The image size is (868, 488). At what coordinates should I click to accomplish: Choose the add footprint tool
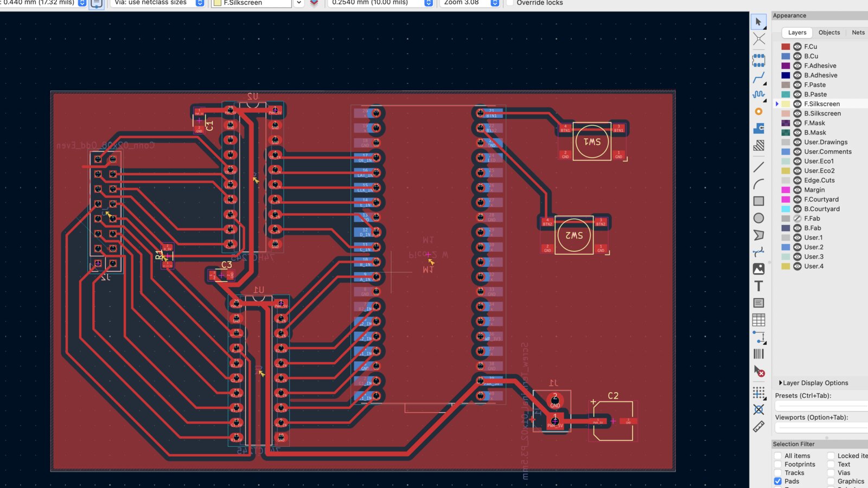[x=758, y=60]
